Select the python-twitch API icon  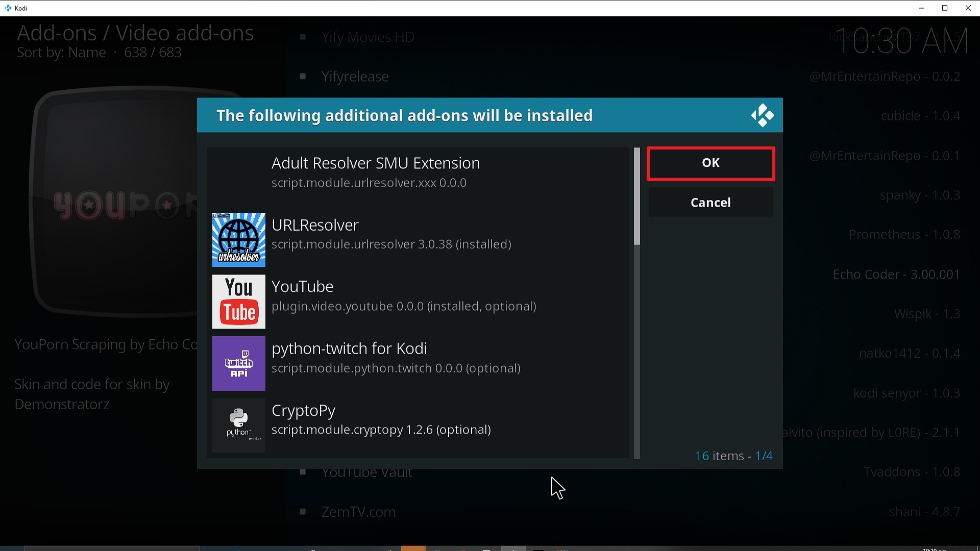pos(239,363)
